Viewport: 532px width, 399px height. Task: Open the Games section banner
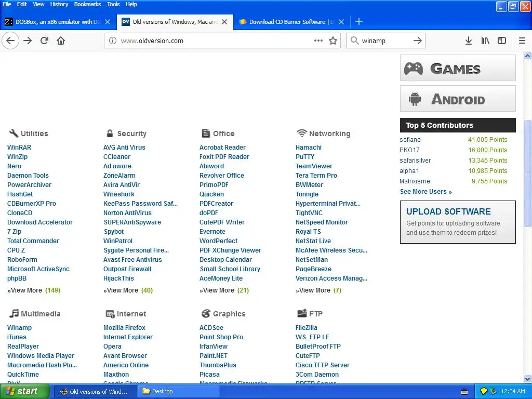[x=458, y=68]
